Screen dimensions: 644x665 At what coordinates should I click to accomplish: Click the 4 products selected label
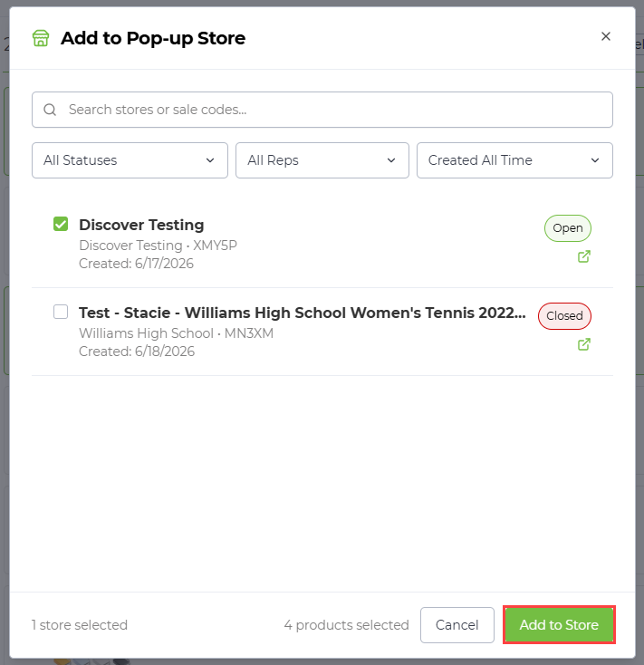(x=346, y=625)
